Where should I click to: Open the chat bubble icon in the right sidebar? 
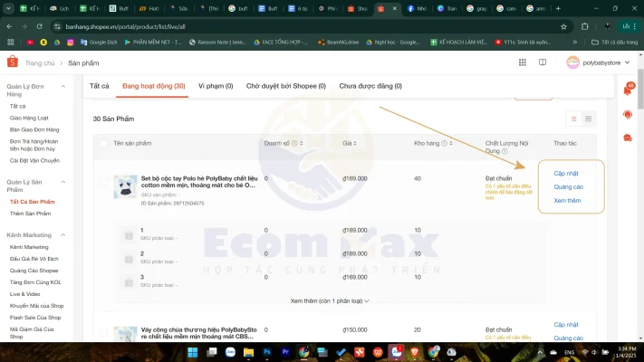pos(628,138)
